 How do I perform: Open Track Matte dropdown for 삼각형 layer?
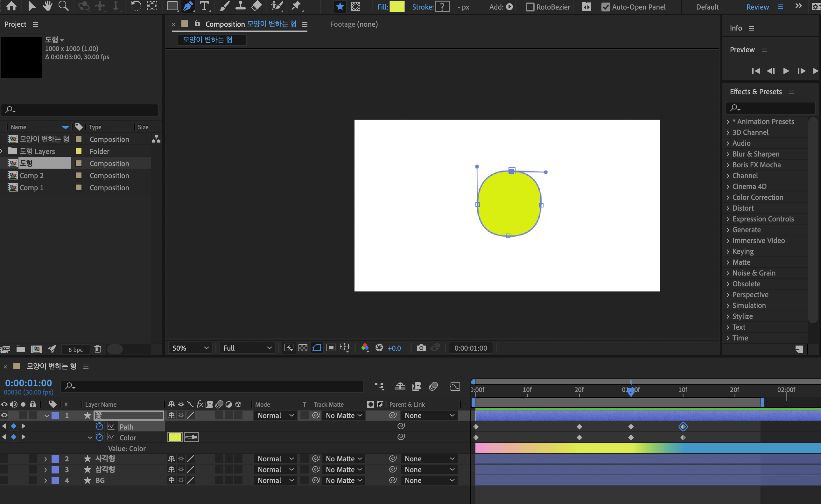343,469
